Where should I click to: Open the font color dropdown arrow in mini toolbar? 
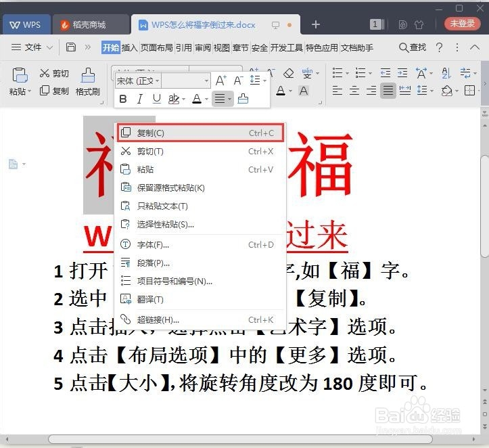click(x=206, y=99)
